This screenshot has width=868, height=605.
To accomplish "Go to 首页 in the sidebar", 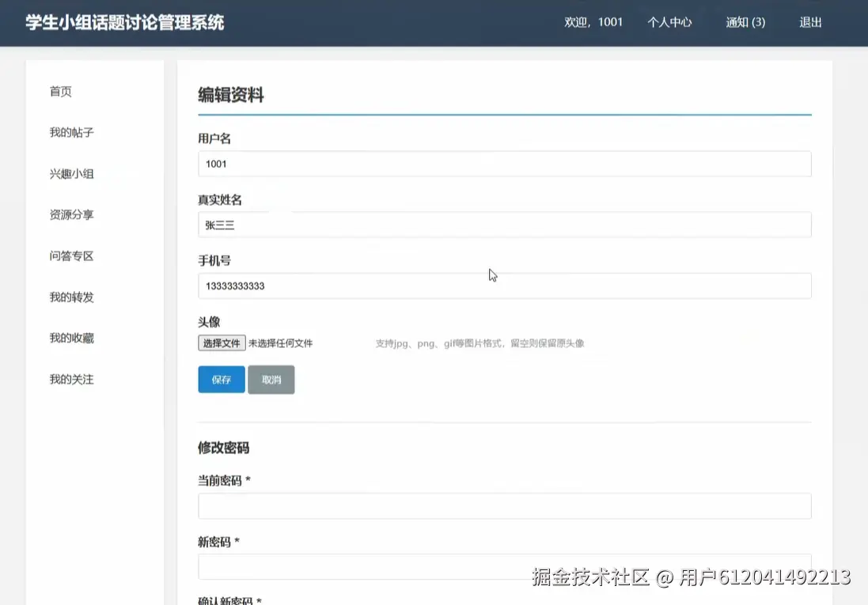I will click(61, 91).
